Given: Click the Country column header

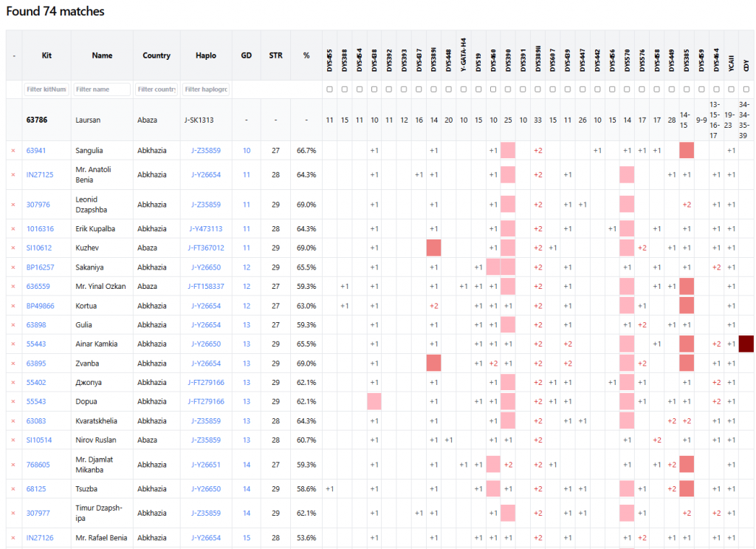Looking at the screenshot, I should [x=157, y=55].
